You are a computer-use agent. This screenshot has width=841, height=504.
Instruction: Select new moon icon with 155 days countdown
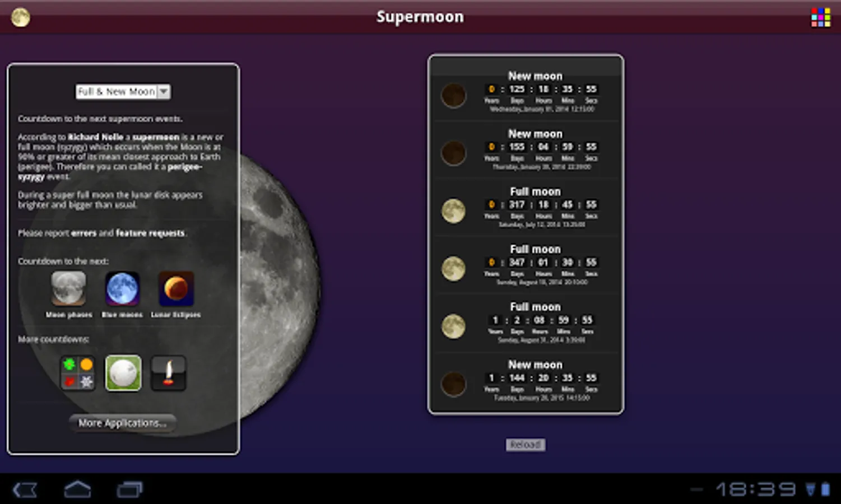(x=453, y=153)
